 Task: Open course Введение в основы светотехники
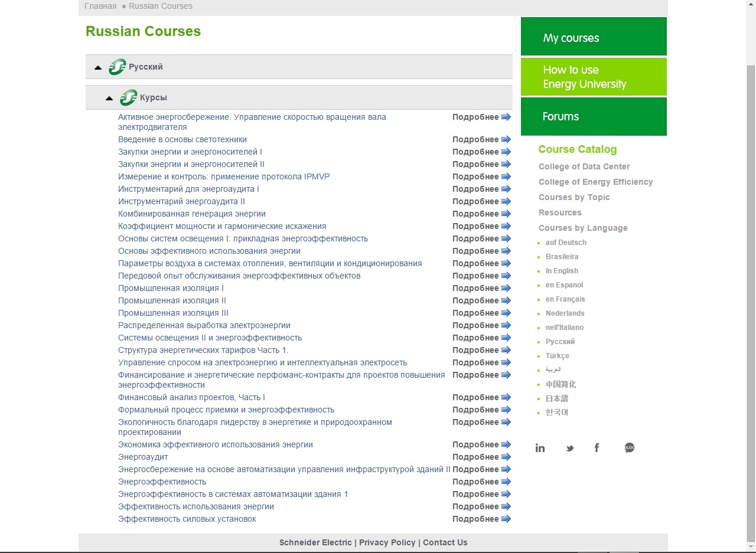[x=183, y=139]
